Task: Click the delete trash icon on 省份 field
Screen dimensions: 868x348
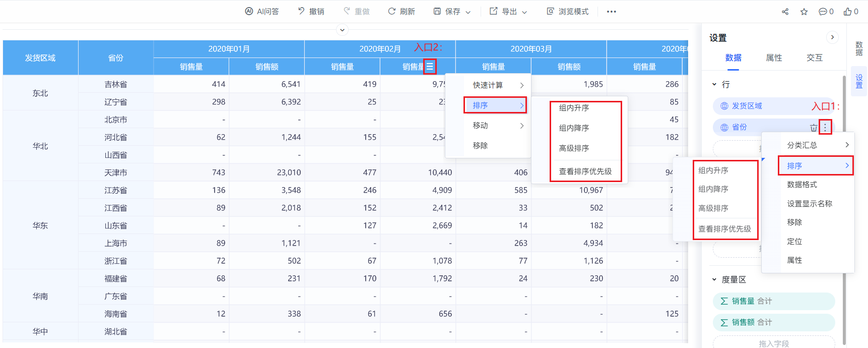Action: (x=814, y=128)
